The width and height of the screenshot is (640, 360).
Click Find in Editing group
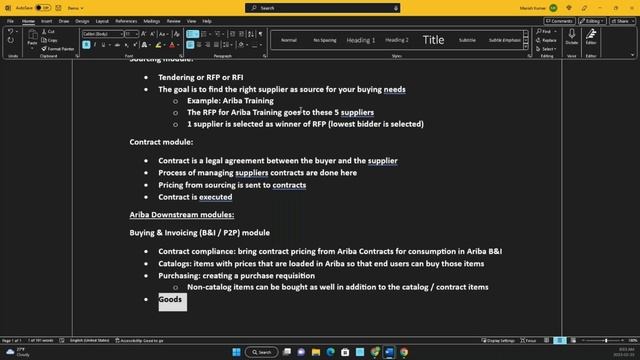coord(546,31)
